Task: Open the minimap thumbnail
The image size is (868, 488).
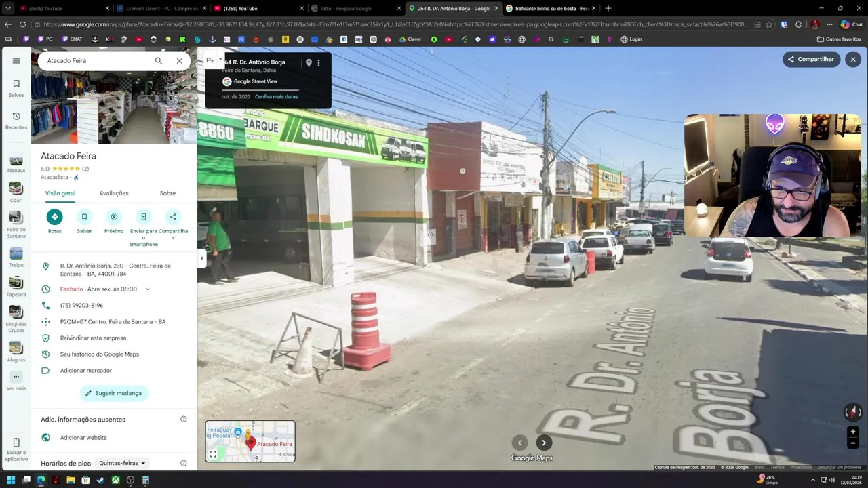Action: pyautogui.click(x=250, y=441)
